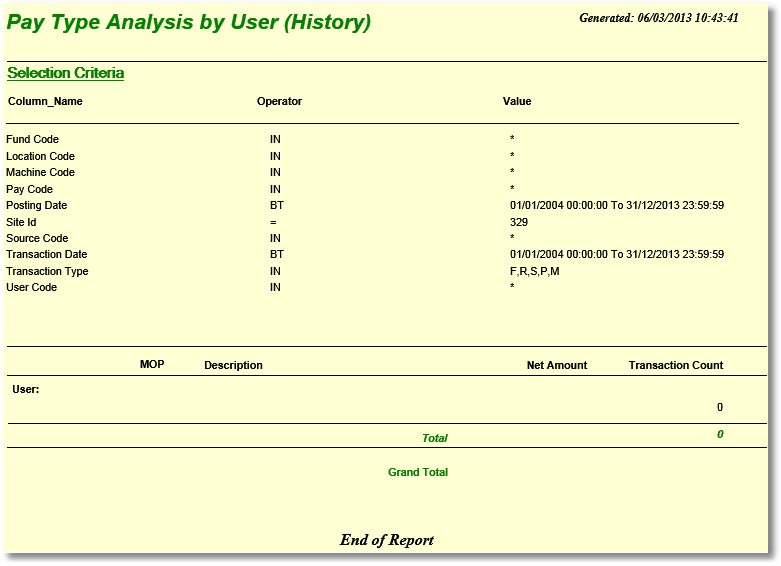Click the underlined Selection Criteria heading
This screenshot has width=781, height=566.
[65, 73]
